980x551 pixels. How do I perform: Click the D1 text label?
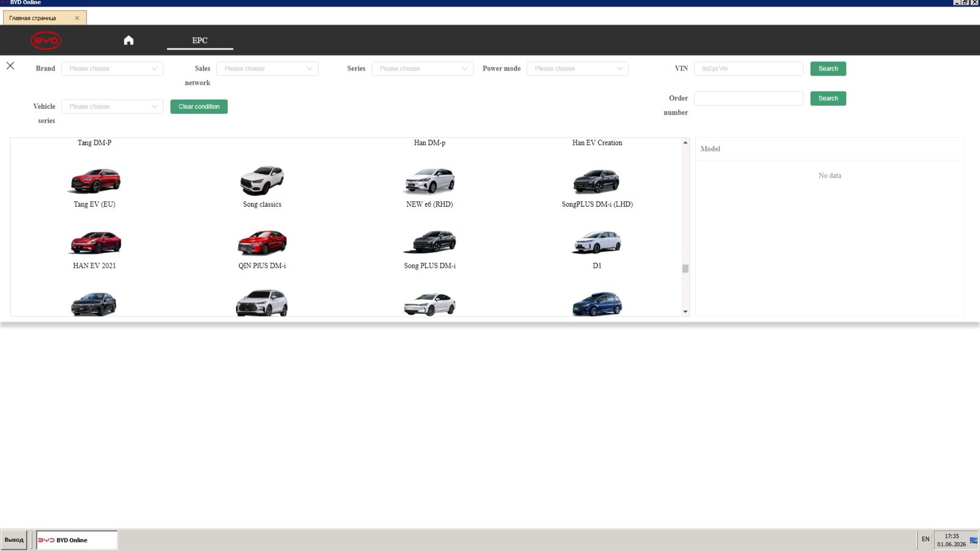point(597,266)
